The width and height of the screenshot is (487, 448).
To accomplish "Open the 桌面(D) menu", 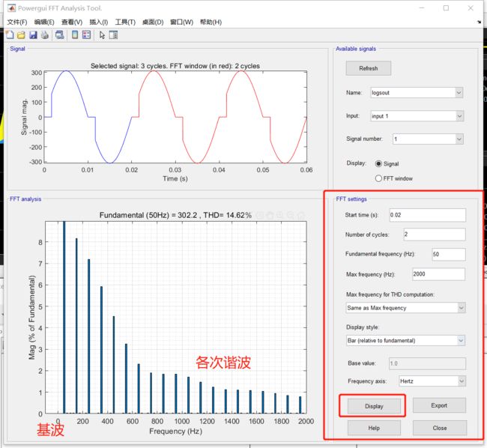I will (153, 22).
